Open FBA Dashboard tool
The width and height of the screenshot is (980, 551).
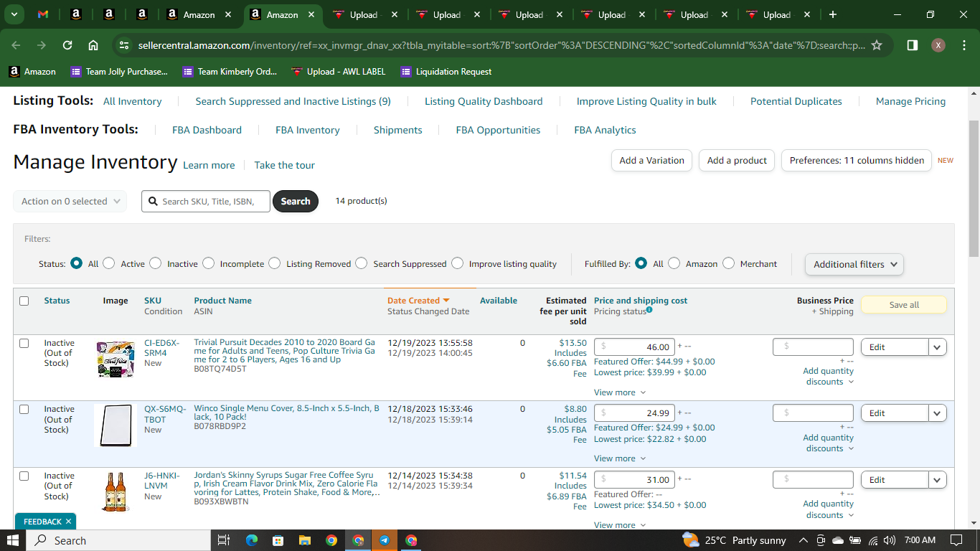point(207,130)
